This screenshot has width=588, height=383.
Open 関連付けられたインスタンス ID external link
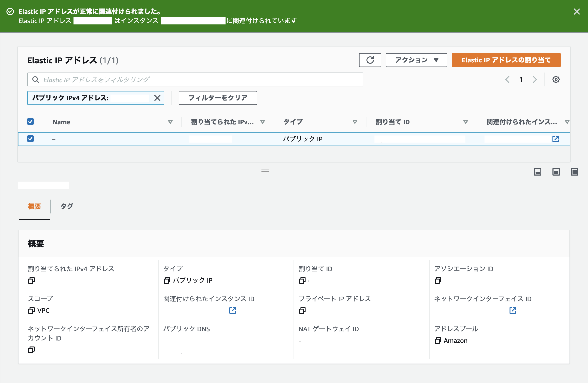coord(232,310)
